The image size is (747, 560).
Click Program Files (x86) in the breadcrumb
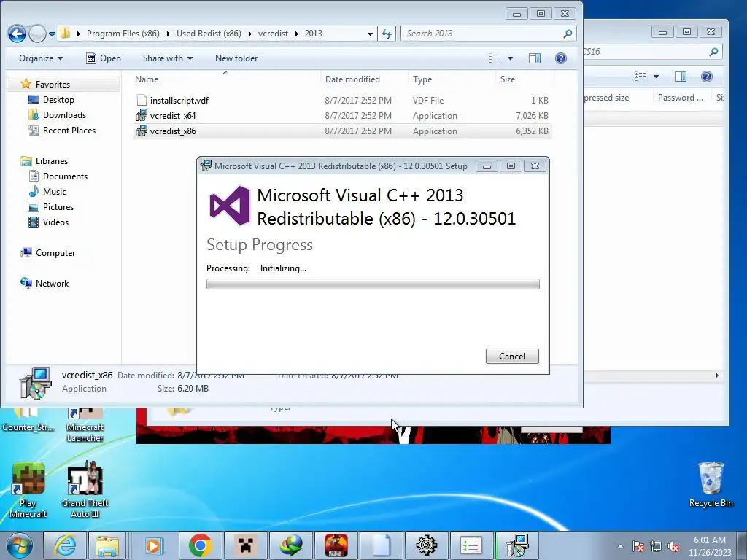[123, 34]
